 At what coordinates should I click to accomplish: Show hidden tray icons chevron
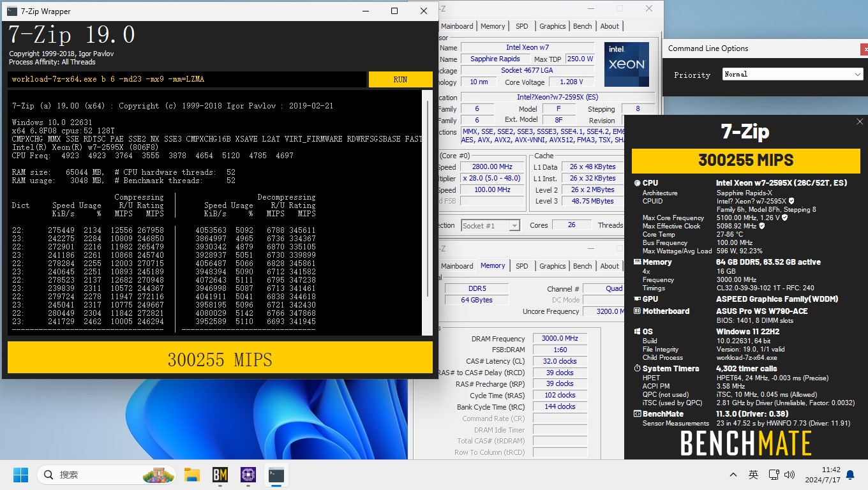tap(733, 475)
